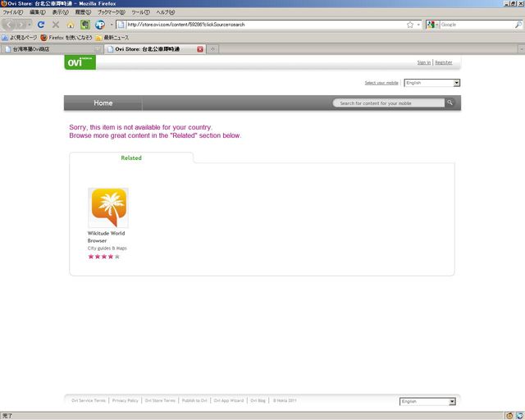This screenshot has height=420, width=525.
Task: Click the Register link
Action: pyautogui.click(x=444, y=62)
